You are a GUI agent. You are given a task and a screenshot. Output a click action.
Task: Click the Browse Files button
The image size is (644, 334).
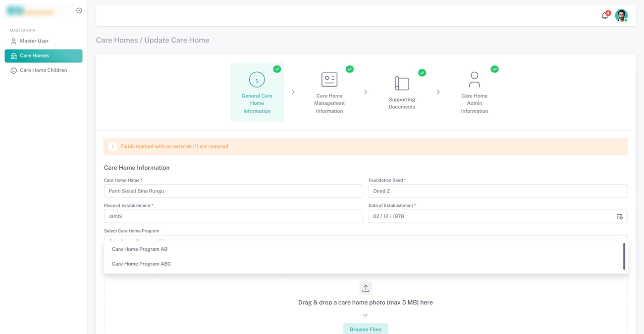[x=366, y=329]
